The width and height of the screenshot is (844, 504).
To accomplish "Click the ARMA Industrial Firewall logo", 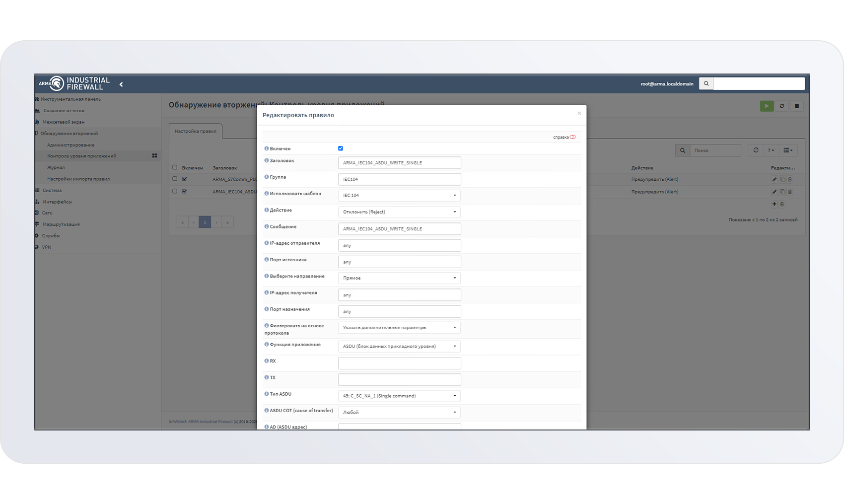I will pyautogui.click(x=74, y=83).
